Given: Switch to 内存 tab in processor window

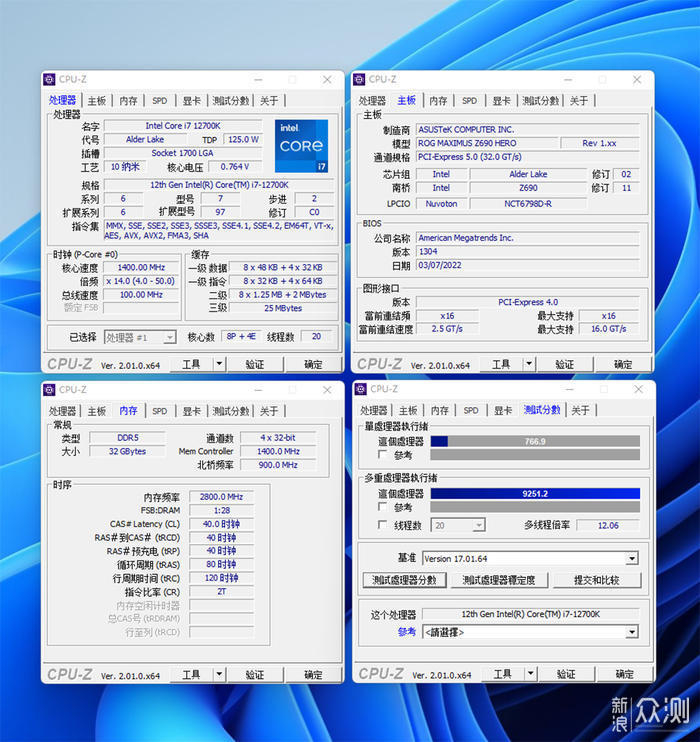Looking at the screenshot, I should coord(128,101).
